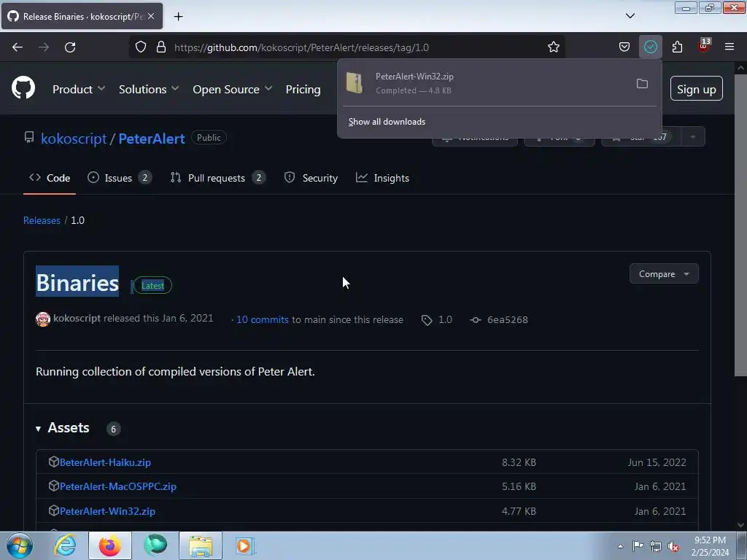
Task: Toggle the downloads toolbar button
Action: coord(650,47)
